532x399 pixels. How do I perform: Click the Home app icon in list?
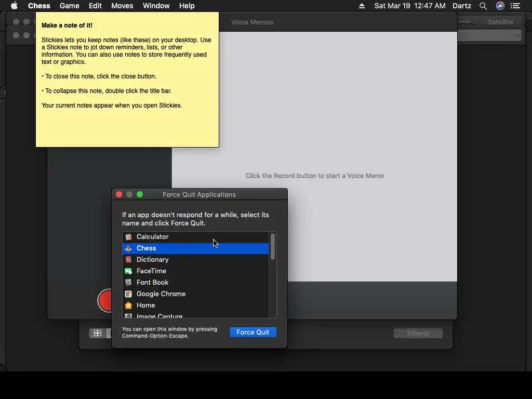click(128, 305)
